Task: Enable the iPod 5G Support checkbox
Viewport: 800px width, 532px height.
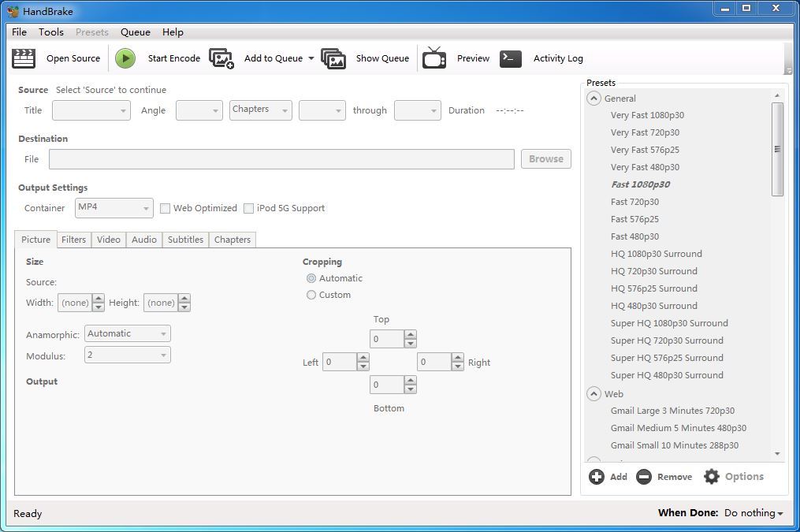Action: pyautogui.click(x=248, y=208)
